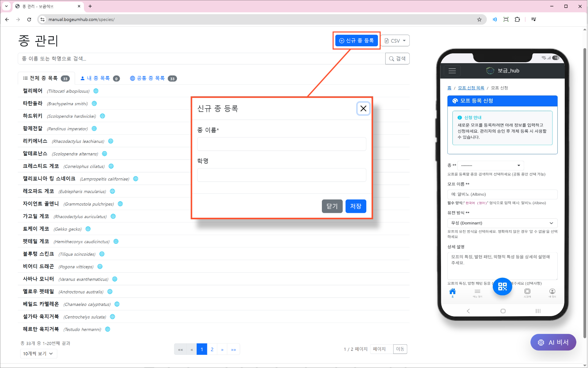Image resolution: width=588 pixels, height=368 pixels.
Task: Close the 신규 종 등록 dialog with X
Action: click(363, 109)
